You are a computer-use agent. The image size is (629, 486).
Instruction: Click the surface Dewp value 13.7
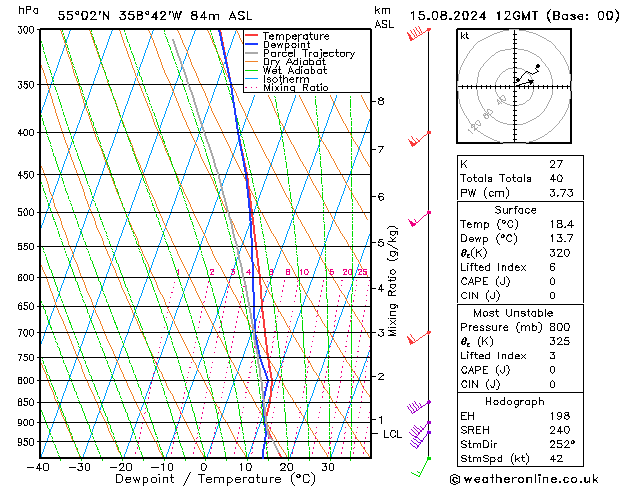(562, 239)
